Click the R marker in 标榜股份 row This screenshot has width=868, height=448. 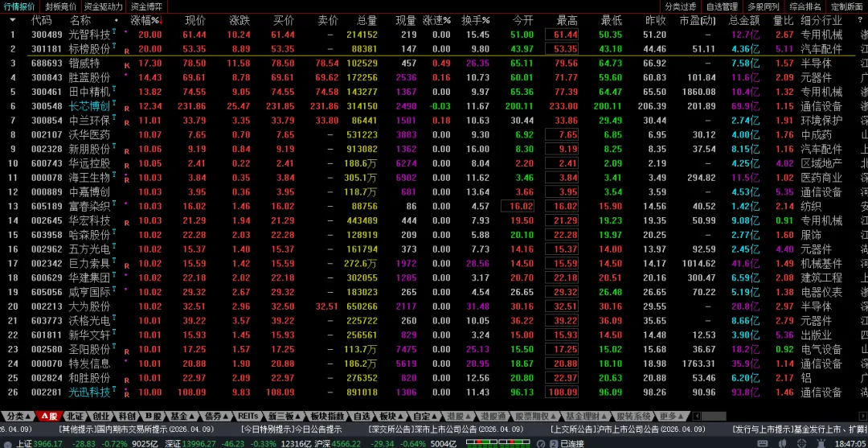(x=127, y=51)
